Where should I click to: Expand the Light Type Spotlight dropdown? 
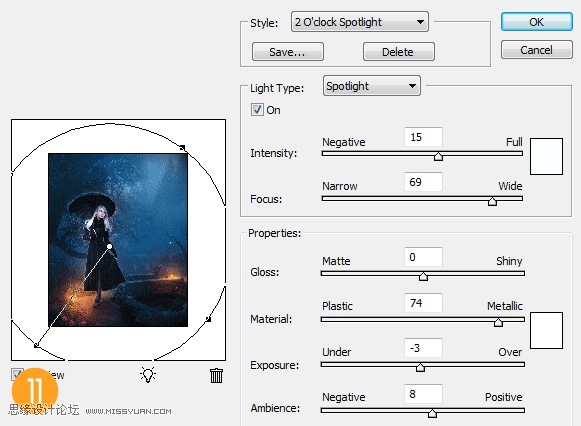(372, 86)
